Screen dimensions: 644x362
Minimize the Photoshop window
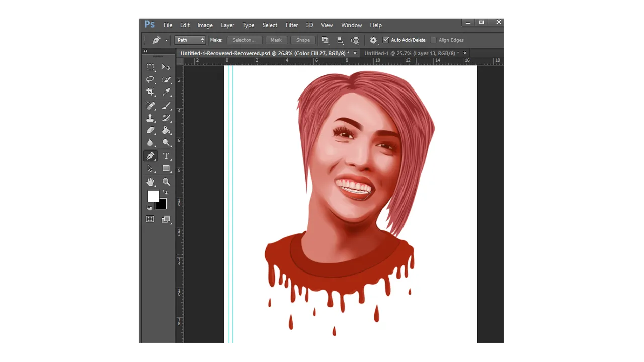click(x=468, y=23)
